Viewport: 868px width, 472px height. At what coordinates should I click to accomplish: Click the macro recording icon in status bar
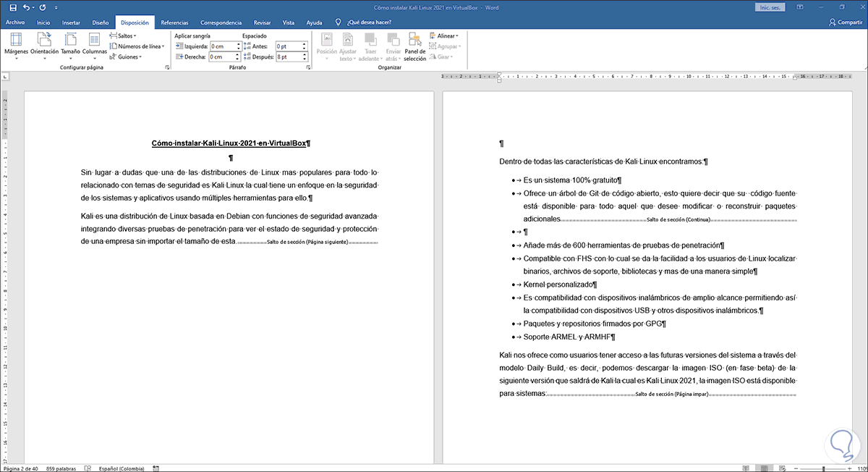156,468
